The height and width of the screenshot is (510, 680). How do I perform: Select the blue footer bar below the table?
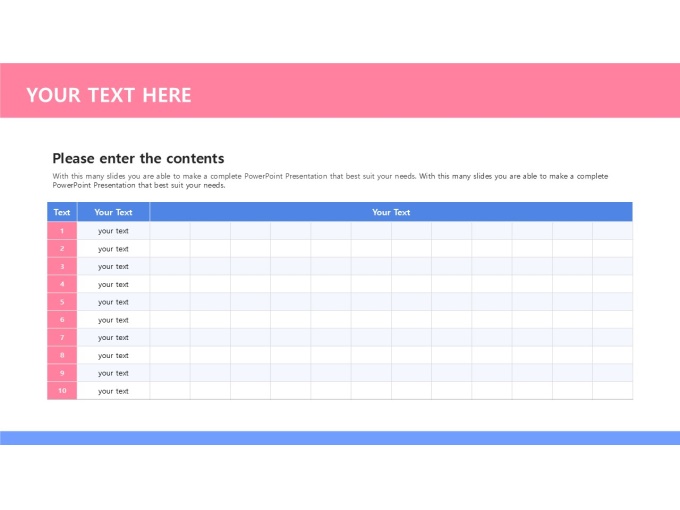point(340,438)
